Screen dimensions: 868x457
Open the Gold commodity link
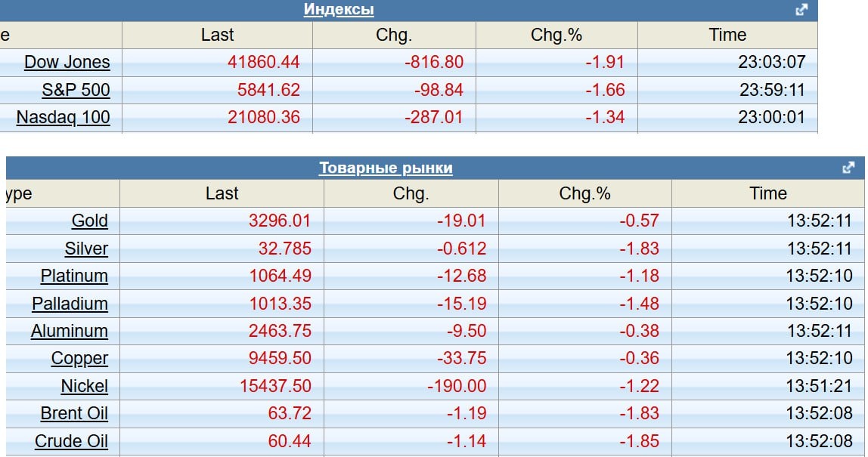coord(89,221)
